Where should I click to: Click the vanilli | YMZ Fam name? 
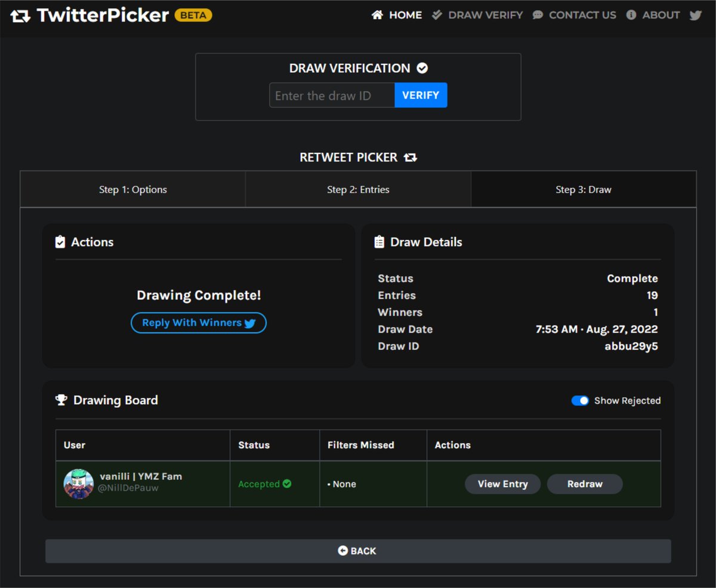coord(141,476)
